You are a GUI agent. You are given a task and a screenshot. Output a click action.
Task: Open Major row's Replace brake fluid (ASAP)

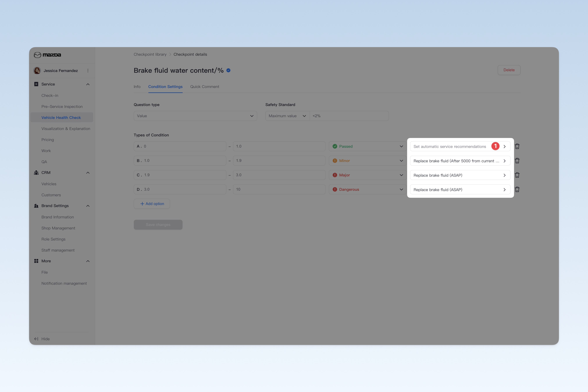[460, 175]
